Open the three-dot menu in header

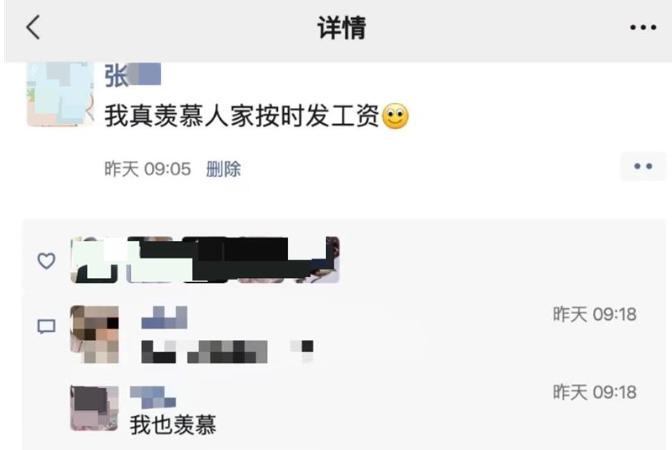(643, 28)
